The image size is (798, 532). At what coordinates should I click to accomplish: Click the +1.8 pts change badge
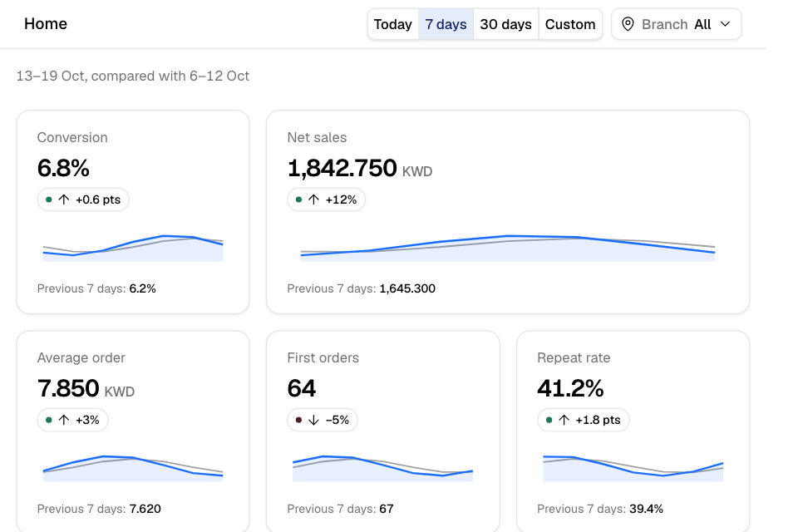(584, 420)
